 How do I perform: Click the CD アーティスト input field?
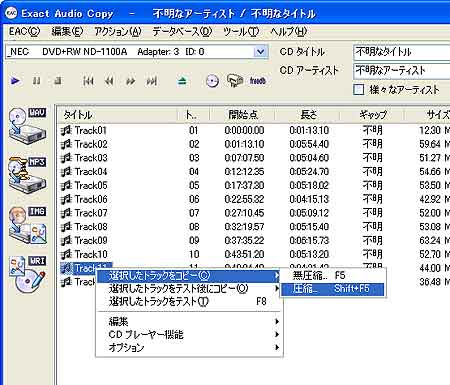coord(402,70)
